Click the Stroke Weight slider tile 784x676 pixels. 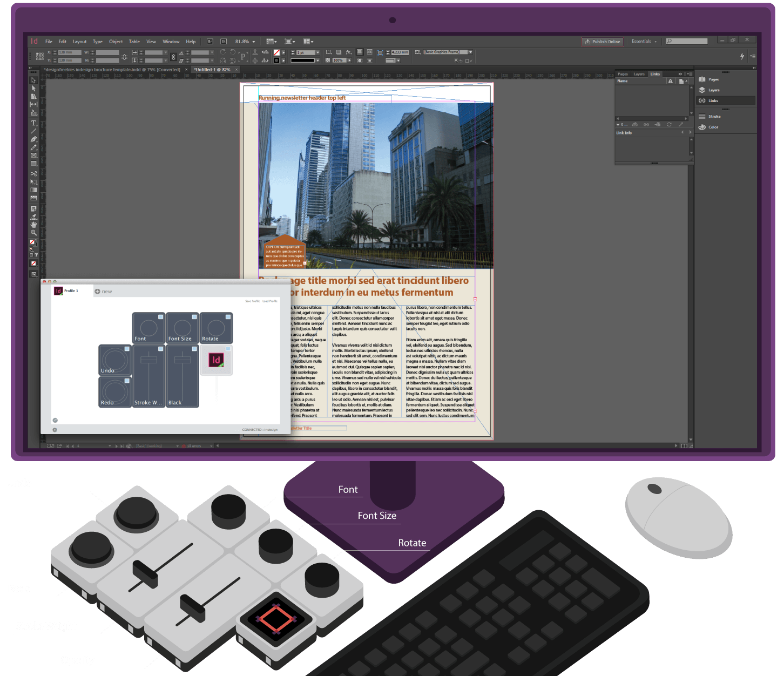(x=148, y=376)
